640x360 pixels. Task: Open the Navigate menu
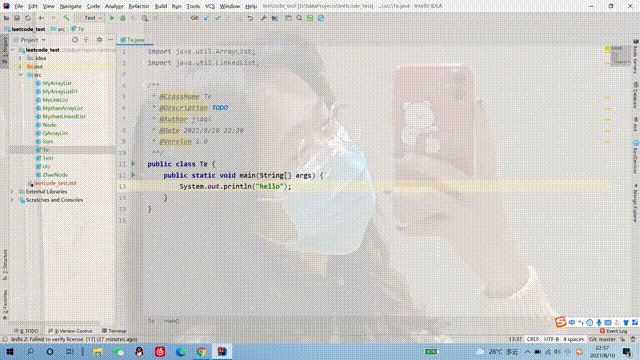[71, 6]
